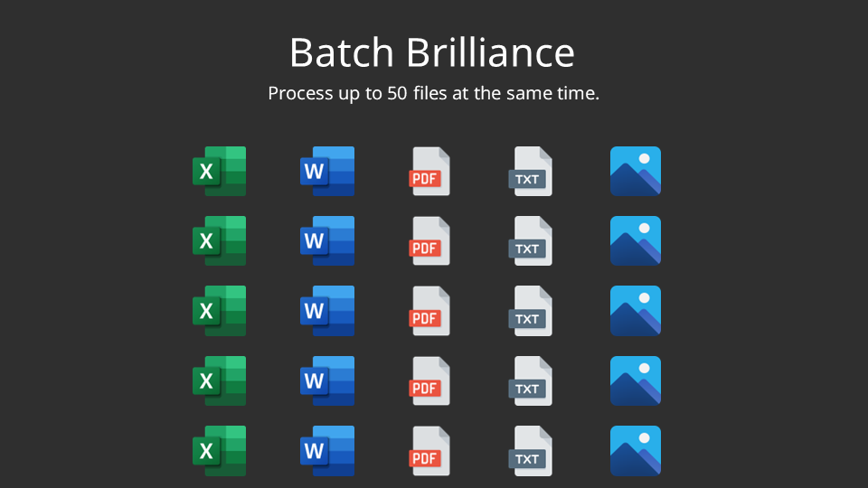Pick the Excel icon in the fourth row
This screenshot has width=868, height=488.
(219, 380)
